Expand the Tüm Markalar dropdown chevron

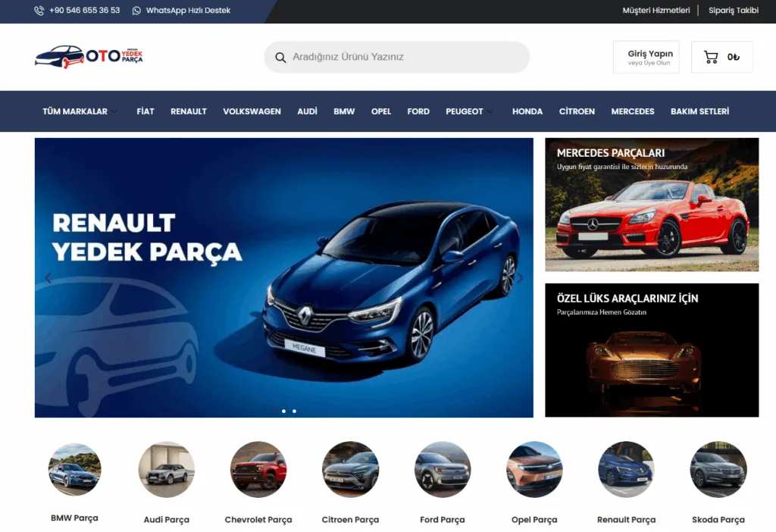click(x=114, y=112)
